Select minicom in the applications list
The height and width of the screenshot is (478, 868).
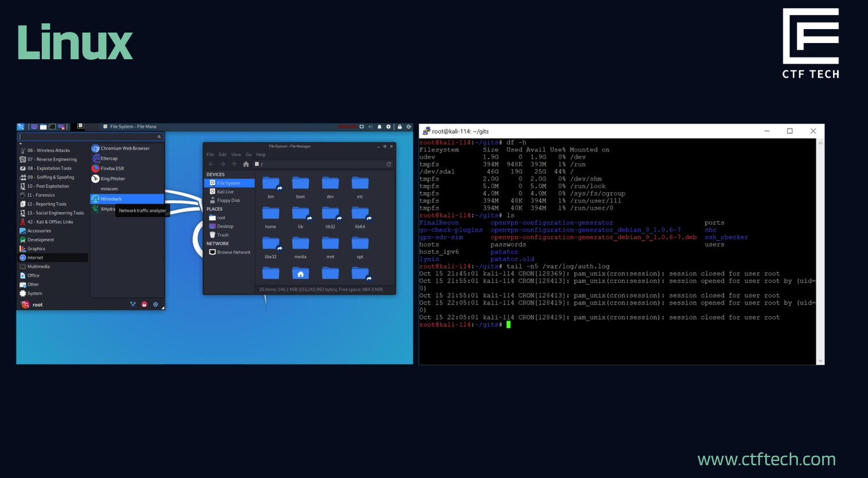click(x=109, y=189)
